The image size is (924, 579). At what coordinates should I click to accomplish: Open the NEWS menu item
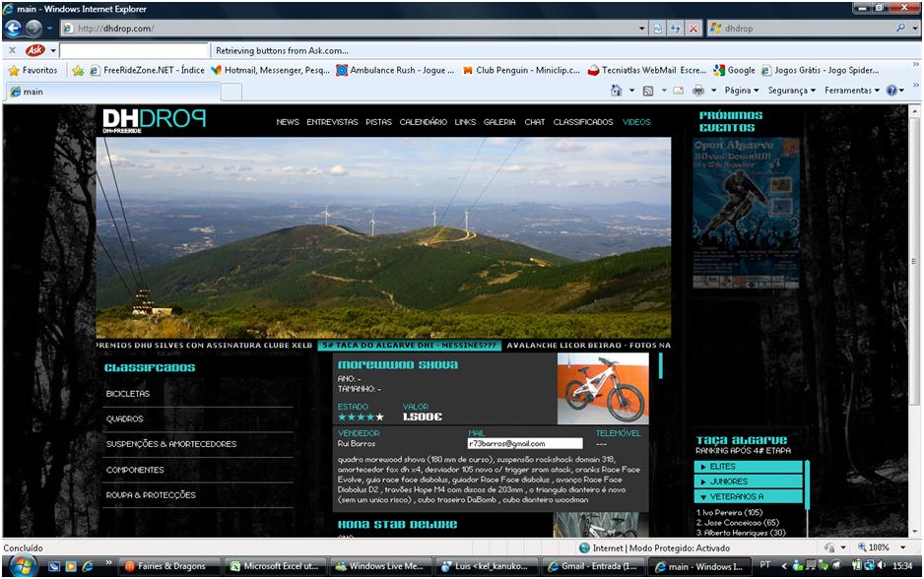[x=288, y=122]
